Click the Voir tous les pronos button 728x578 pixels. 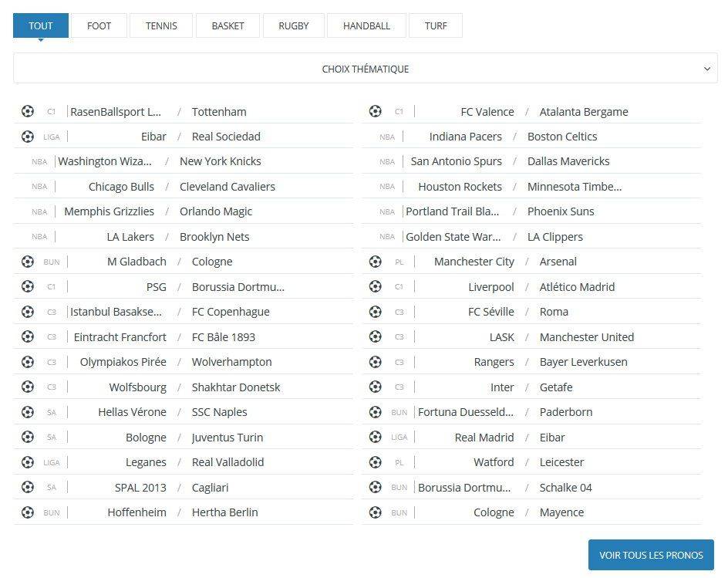pyautogui.click(x=651, y=555)
